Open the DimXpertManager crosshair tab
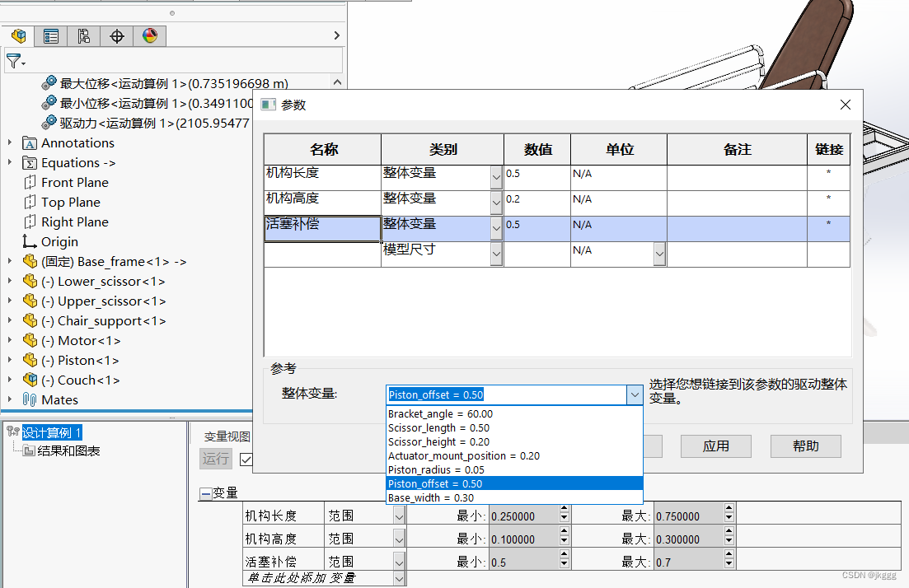Image resolution: width=909 pixels, height=588 pixels. point(117,36)
